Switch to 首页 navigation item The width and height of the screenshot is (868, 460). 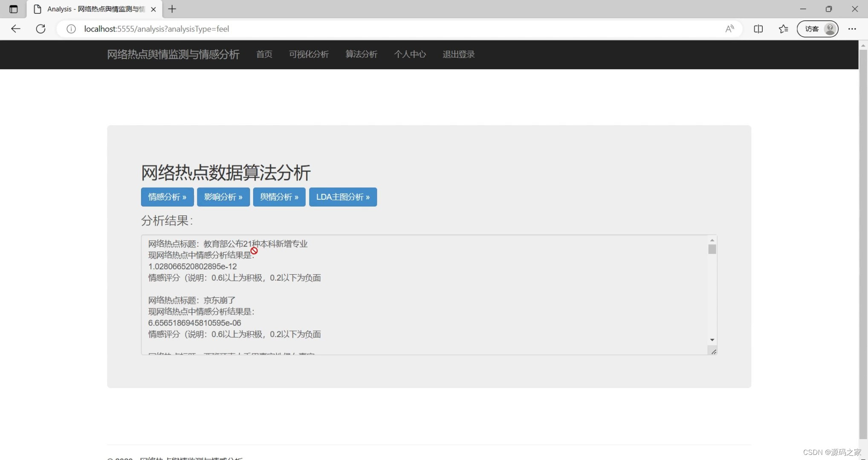(264, 55)
